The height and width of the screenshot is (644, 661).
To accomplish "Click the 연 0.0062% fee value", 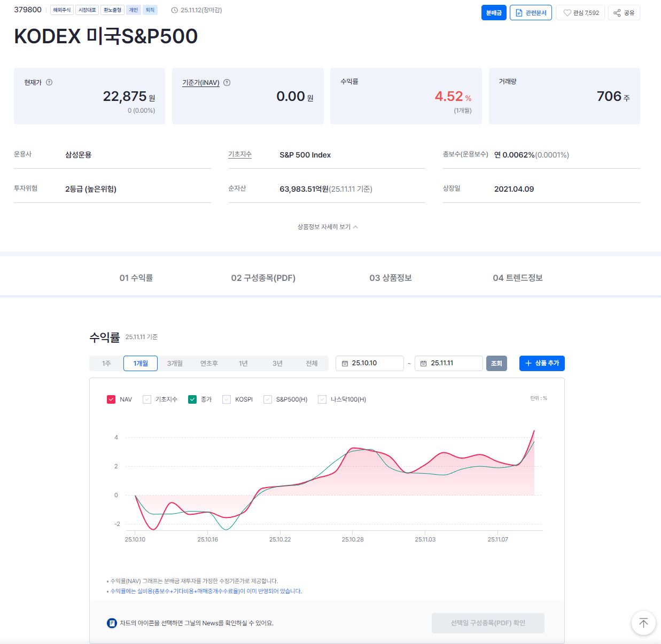I will click(x=515, y=155).
